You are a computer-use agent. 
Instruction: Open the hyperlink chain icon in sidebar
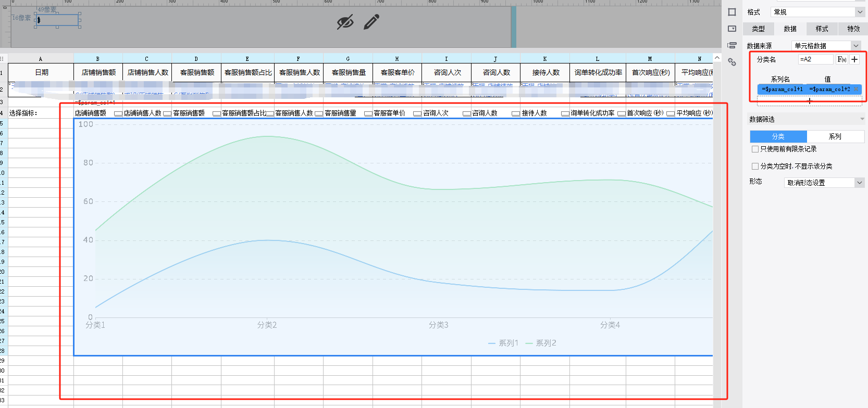tap(732, 62)
